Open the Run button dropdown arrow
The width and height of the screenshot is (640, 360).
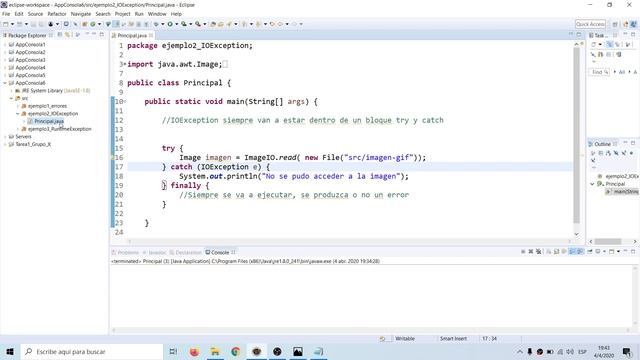[176, 24]
